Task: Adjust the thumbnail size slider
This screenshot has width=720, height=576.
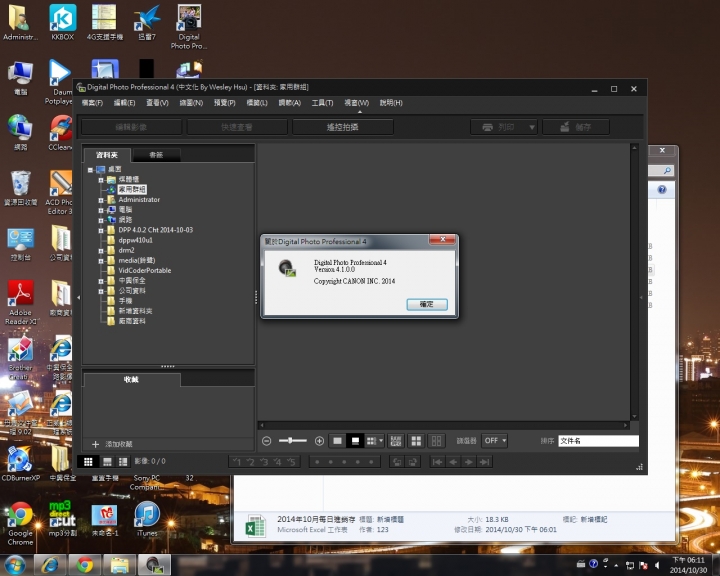Action: coord(292,441)
